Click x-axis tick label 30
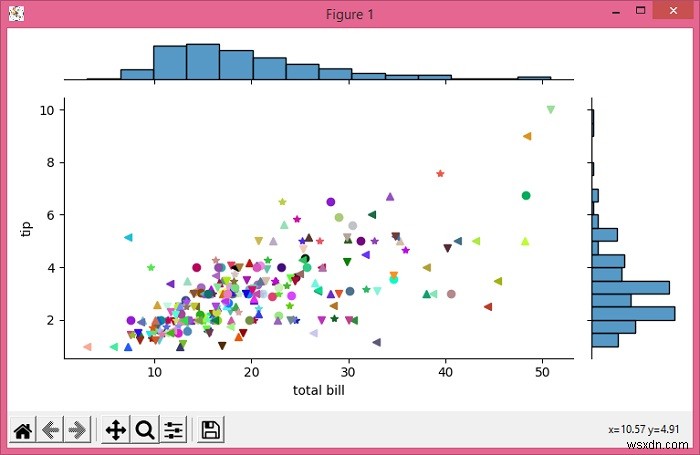Viewport: 700px width, 455px height. tap(348, 372)
